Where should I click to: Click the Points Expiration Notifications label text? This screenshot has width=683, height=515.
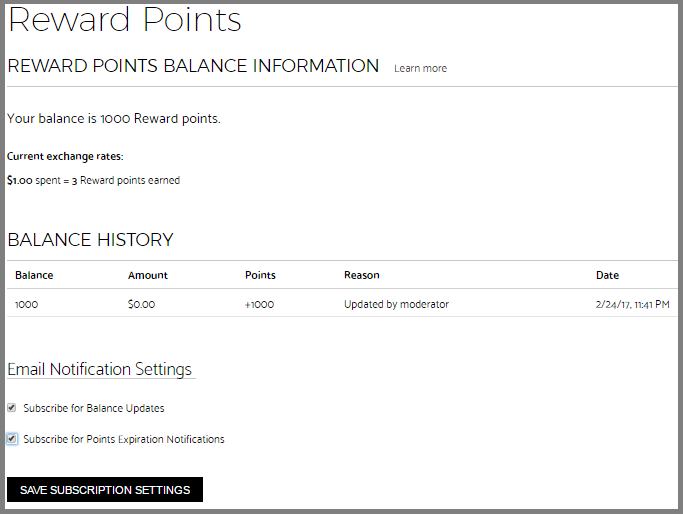pyautogui.click(x=156, y=439)
